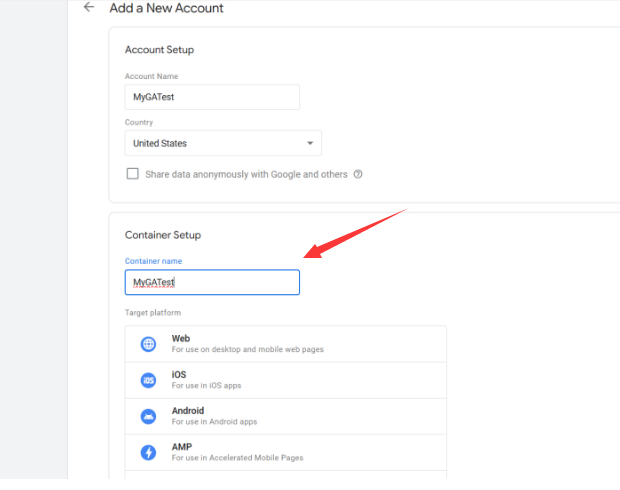
Task: Select Web as the target platform
Action: [x=181, y=339]
